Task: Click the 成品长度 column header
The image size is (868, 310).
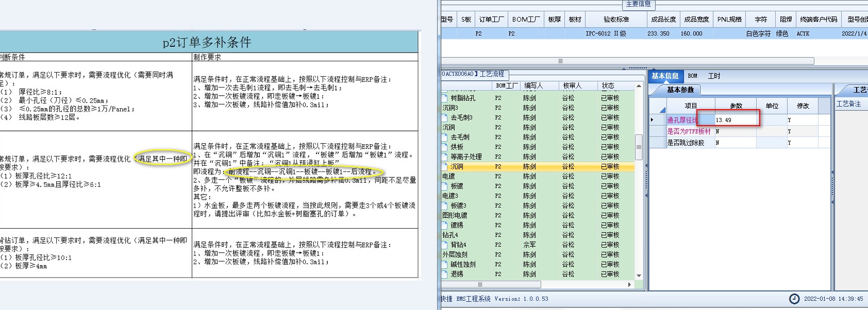Action: click(x=663, y=20)
